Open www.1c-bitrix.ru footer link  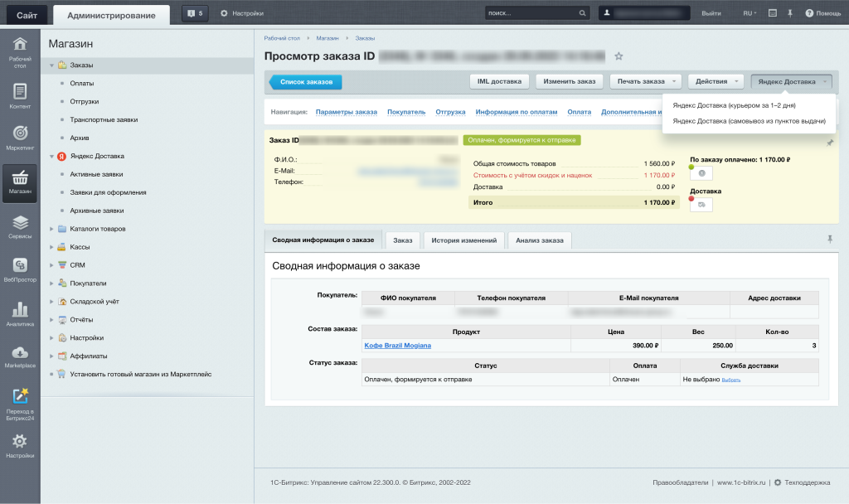pos(741,483)
